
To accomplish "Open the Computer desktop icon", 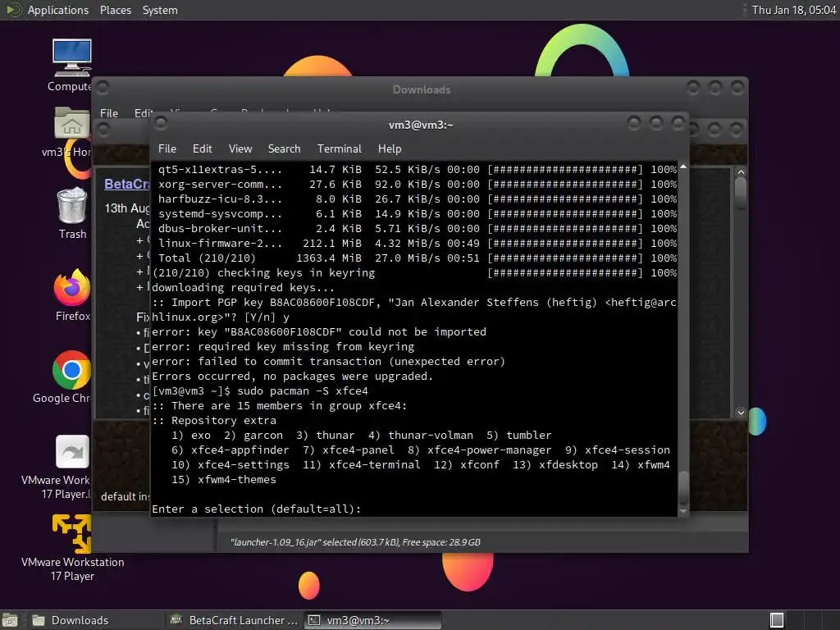I will click(72, 58).
